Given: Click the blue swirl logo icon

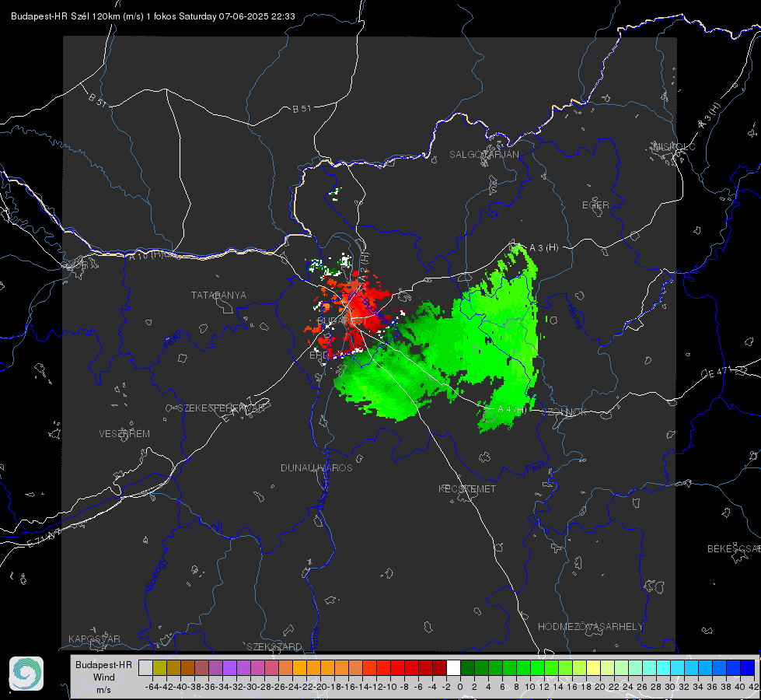Looking at the screenshot, I should 26,674.
